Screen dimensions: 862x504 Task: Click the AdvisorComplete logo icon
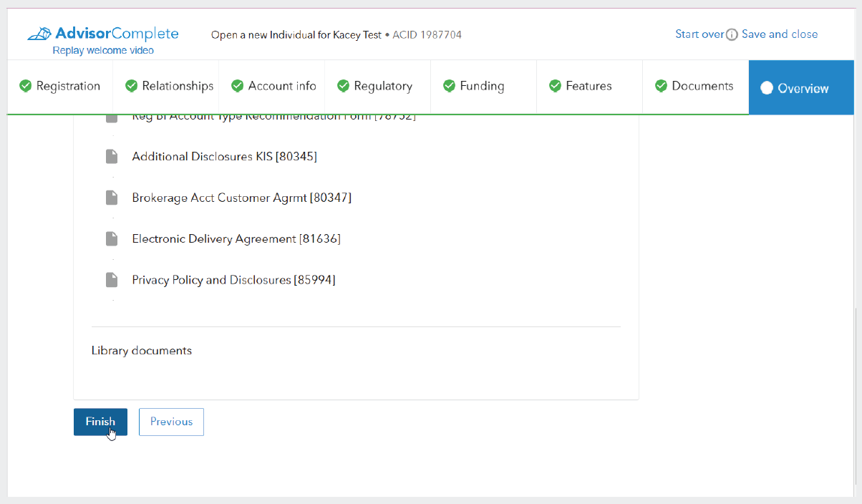pos(39,34)
